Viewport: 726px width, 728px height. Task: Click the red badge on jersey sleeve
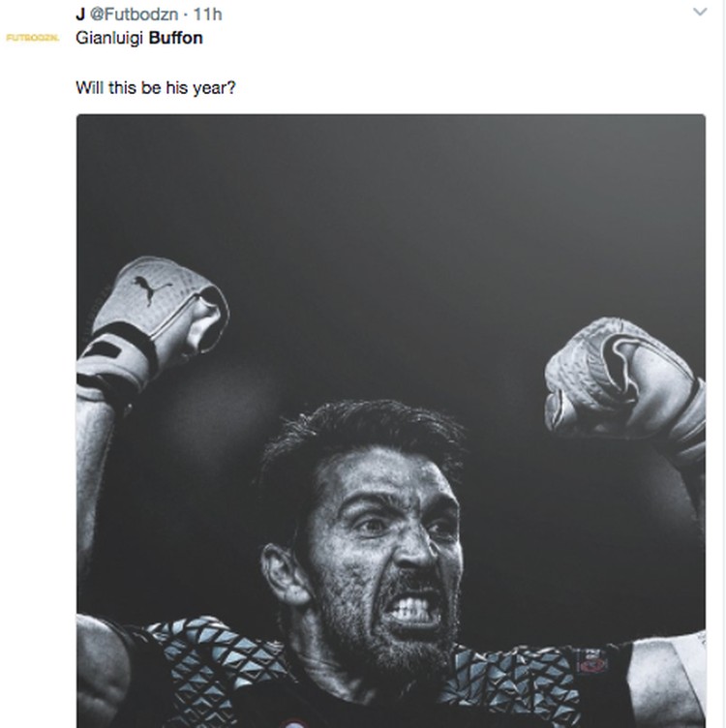(594, 664)
